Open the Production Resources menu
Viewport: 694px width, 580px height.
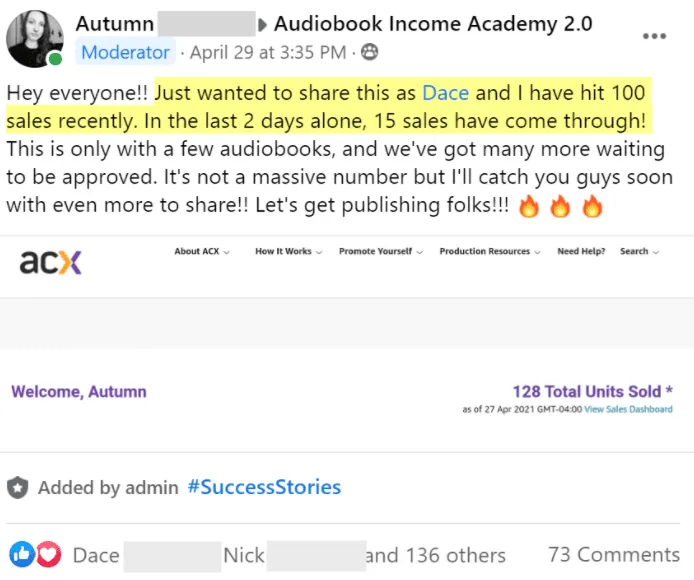489,252
